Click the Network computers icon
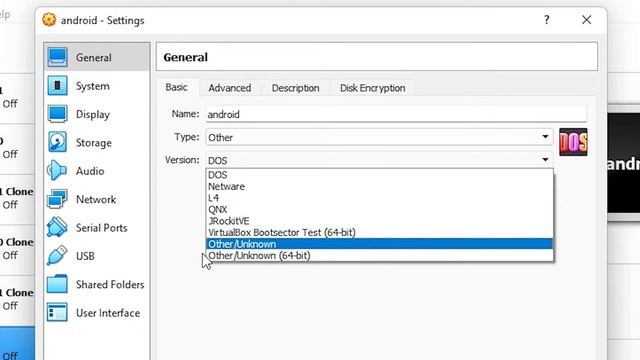Screen dimensions: 640x360 pos(57,199)
